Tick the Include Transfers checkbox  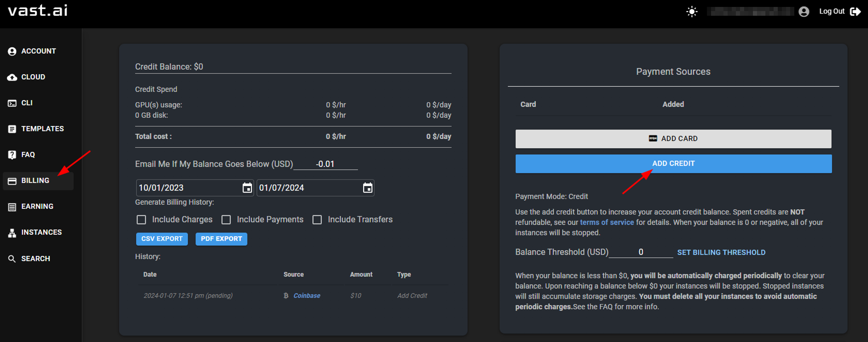coord(317,220)
